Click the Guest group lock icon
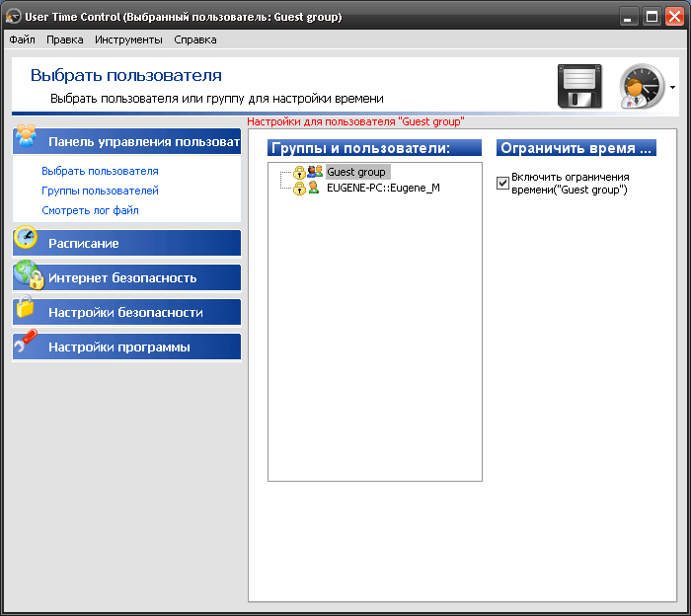Viewport: 691px width, 616px height. 299,172
